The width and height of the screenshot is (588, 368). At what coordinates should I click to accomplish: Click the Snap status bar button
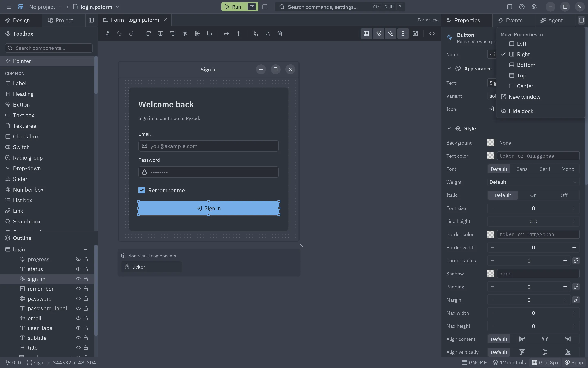tap(574, 363)
